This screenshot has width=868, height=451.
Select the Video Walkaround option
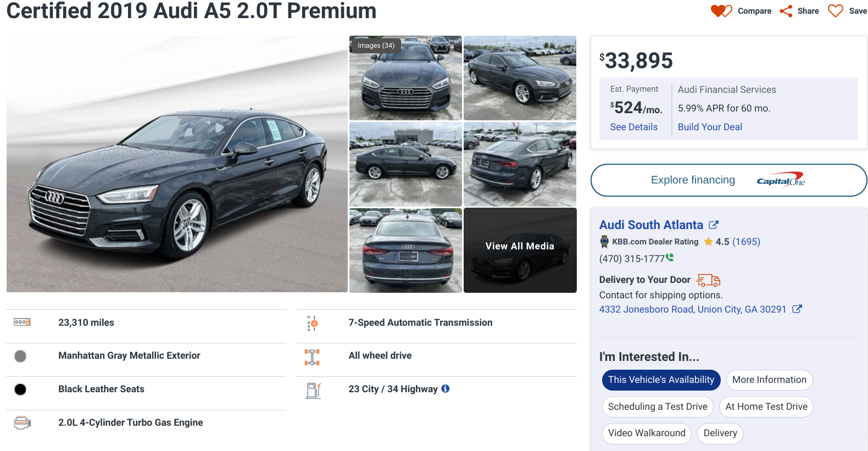click(x=647, y=433)
